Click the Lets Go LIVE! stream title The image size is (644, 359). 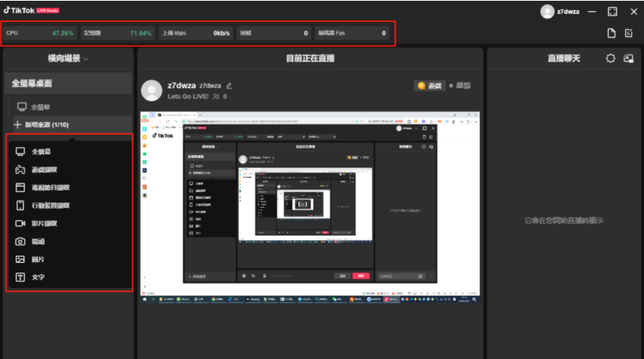click(188, 97)
